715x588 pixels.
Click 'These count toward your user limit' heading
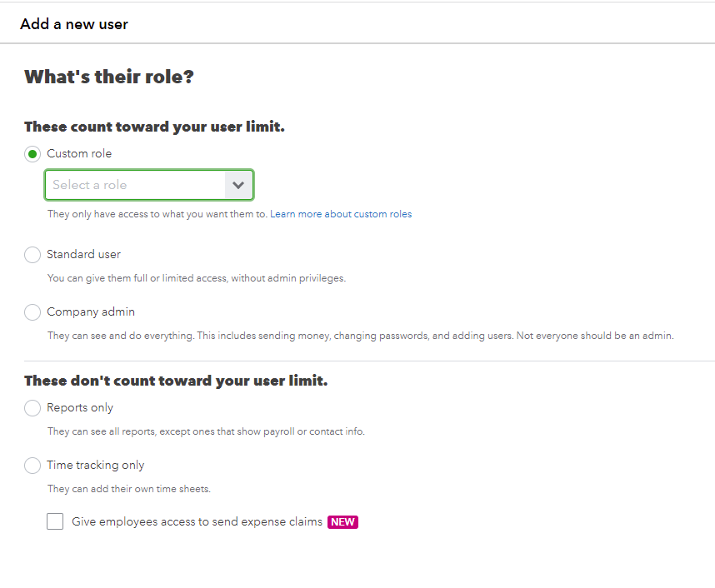154,127
